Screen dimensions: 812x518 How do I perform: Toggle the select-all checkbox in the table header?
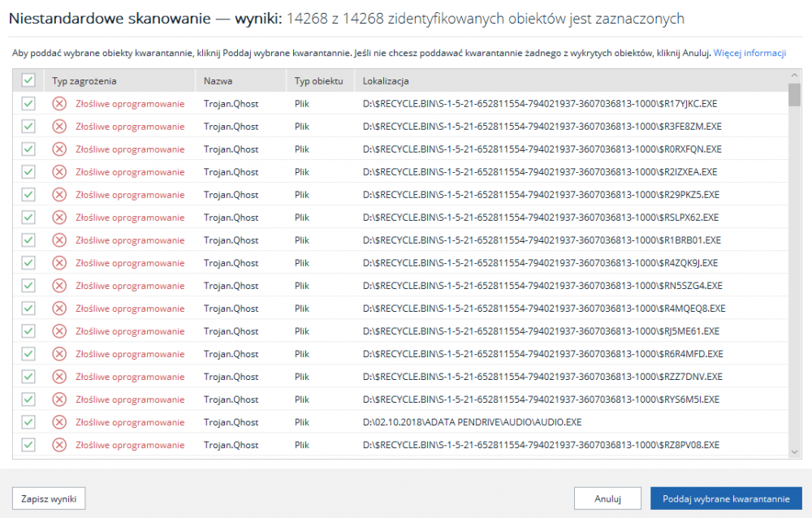tap(28, 80)
